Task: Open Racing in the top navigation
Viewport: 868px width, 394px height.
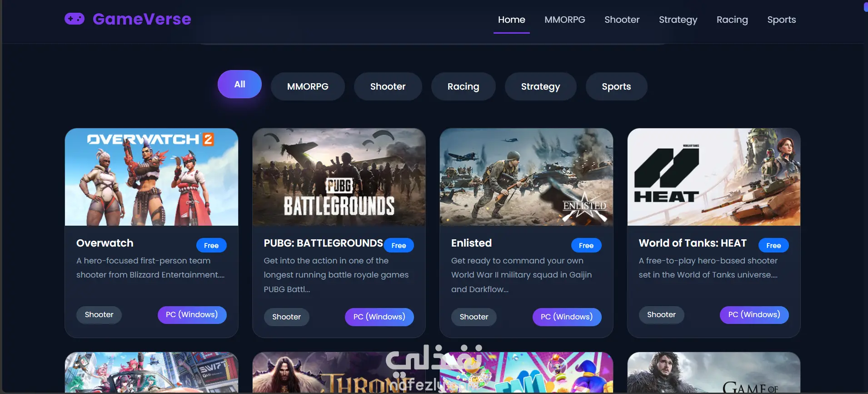Action: (x=732, y=20)
